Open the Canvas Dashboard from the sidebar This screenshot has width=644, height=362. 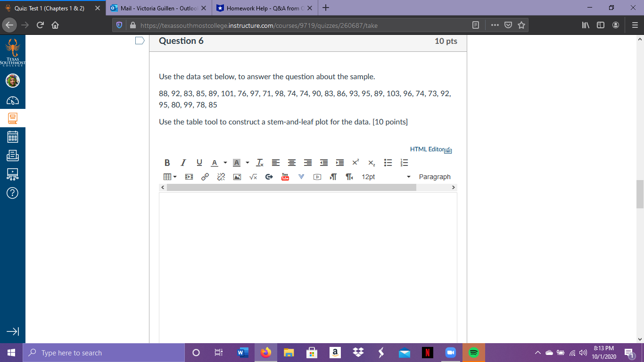(x=12, y=100)
